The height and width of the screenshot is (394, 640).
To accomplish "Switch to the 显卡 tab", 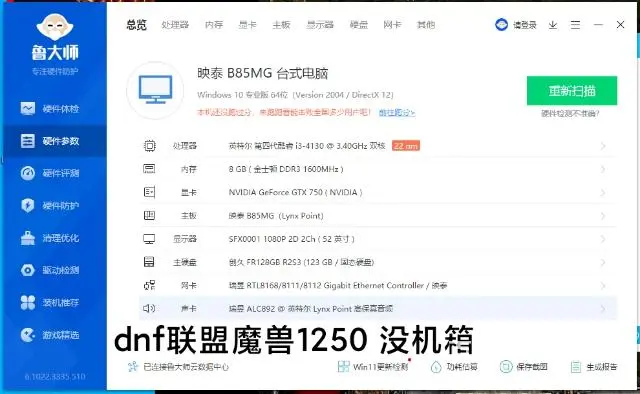I will (x=247, y=25).
